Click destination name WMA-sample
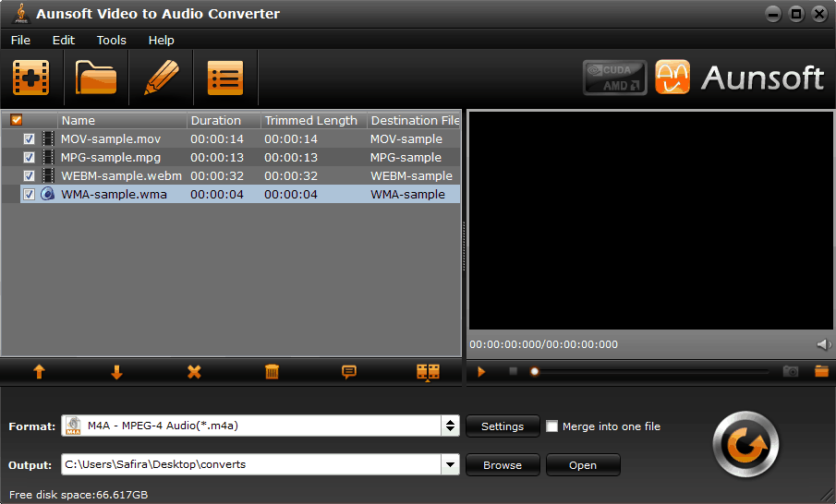 point(407,195)
